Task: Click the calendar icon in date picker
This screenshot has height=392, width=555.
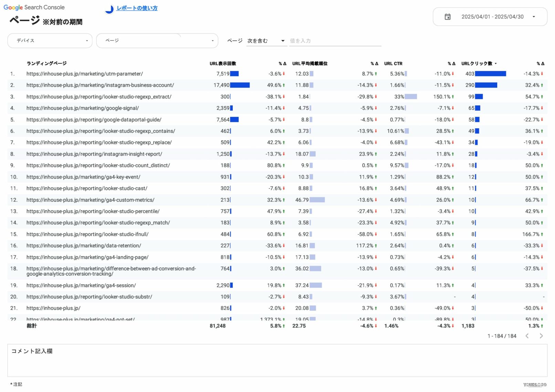Action: (447, 17)
